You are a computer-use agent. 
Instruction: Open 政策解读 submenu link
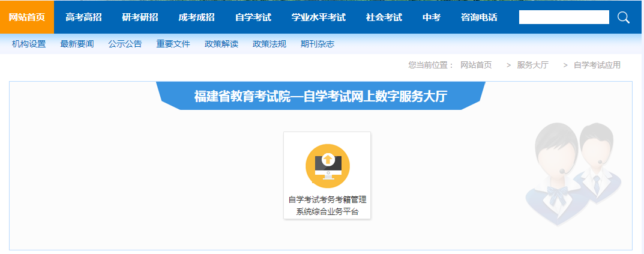[221, 44]
